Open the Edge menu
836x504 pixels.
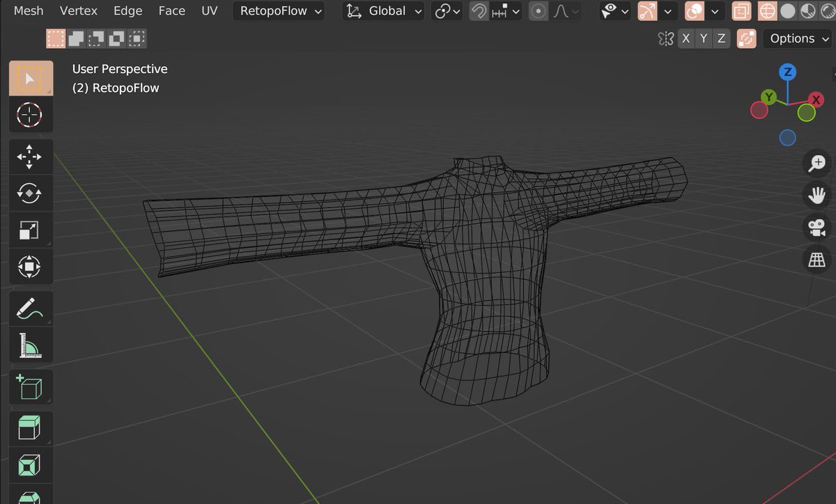tap(127, 10)
